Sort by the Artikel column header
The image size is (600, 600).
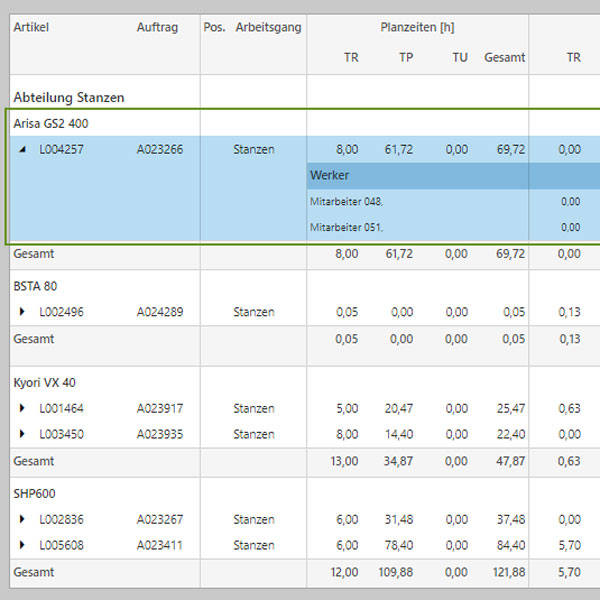[x=31, y=28]
